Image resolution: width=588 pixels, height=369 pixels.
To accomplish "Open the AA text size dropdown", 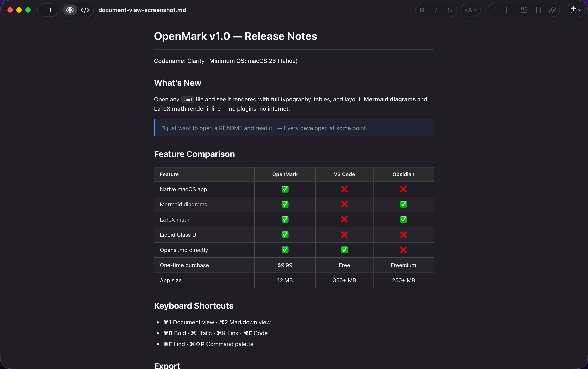I will coord(471,10).
